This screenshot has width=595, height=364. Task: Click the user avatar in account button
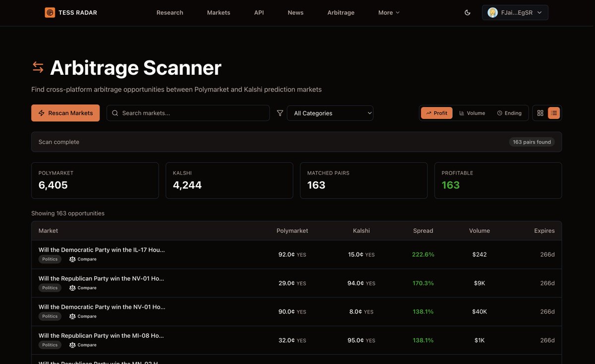click(492, 12)
